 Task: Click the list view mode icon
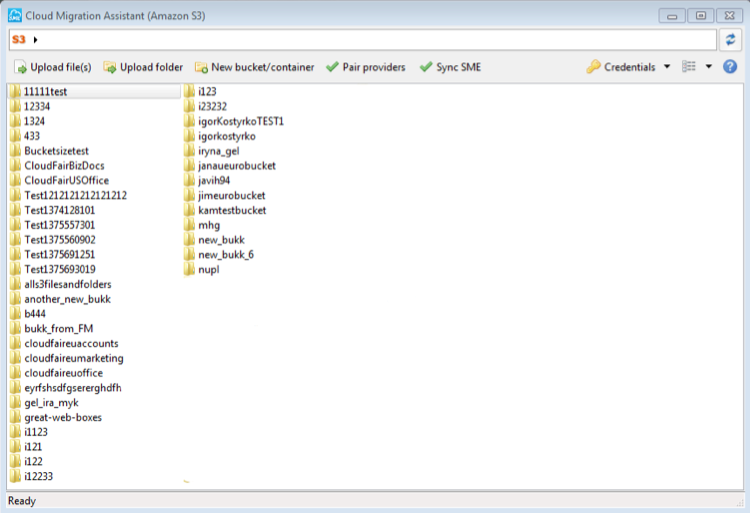tap(689, 66)
